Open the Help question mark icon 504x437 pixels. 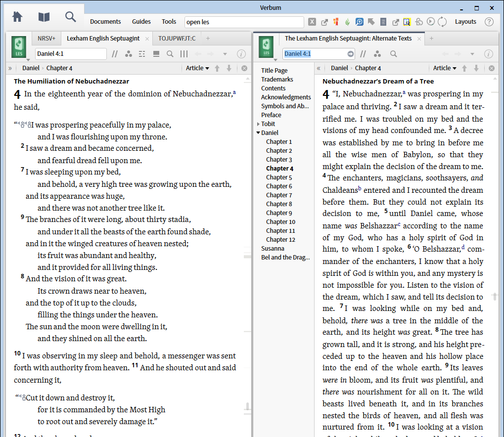coord(489,22)
